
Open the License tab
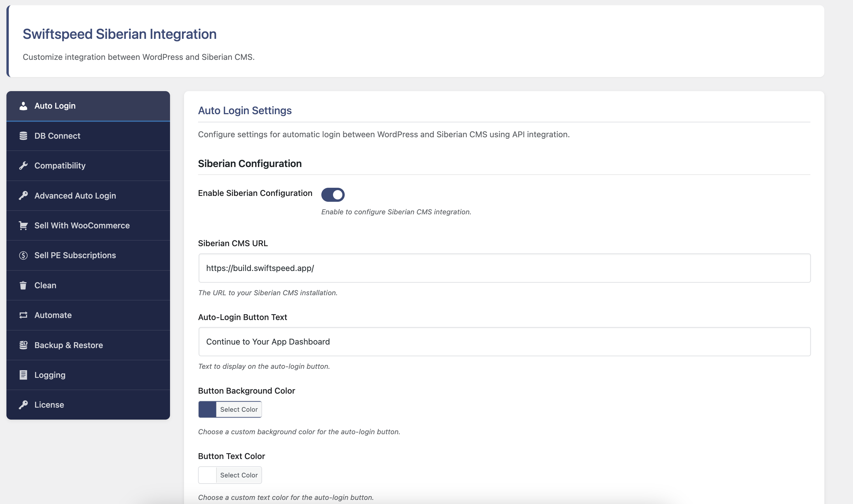pyautogui.click(x=88, y=405)
